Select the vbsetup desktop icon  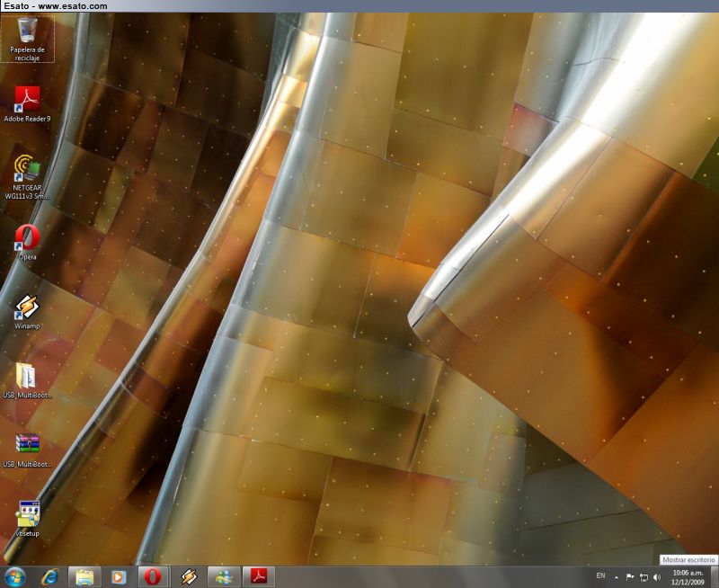(28, 519)
